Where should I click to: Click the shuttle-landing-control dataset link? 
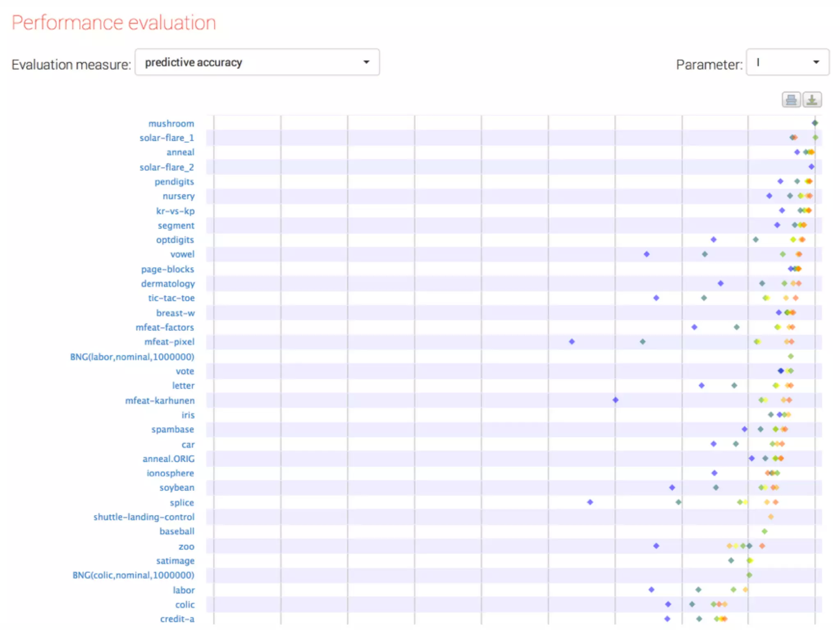click(144, 517)
